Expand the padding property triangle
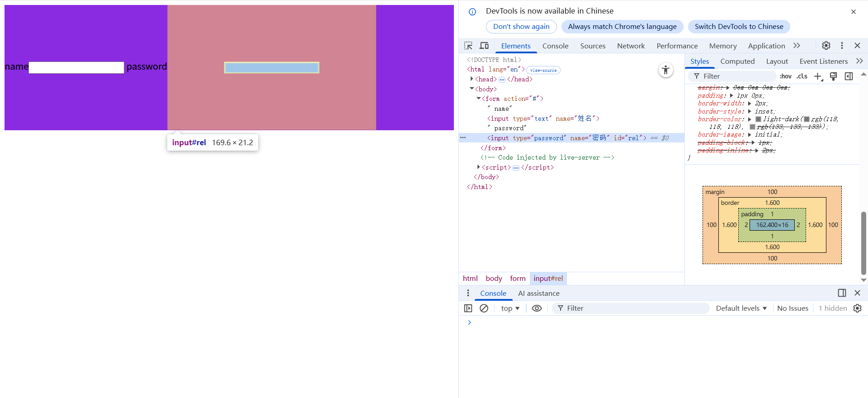This screenshot has width=868, height=398. pyautogui.click(x=731, y=96)
